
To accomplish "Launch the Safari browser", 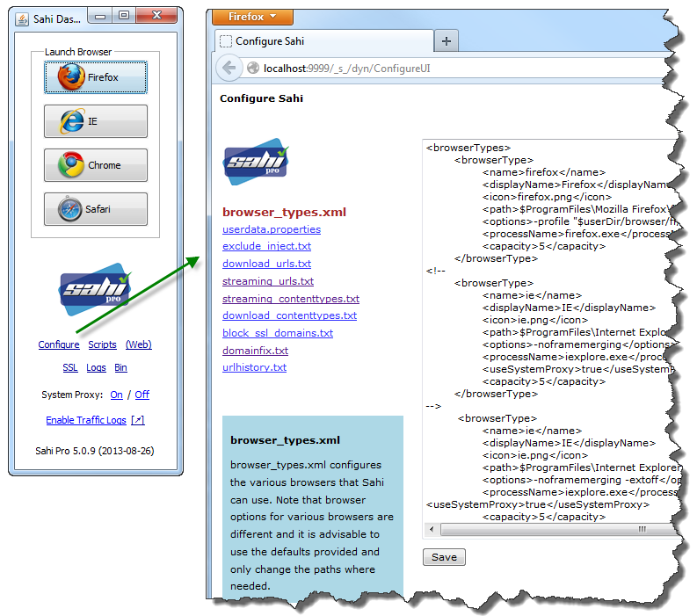I will click(x=95, y=209).
